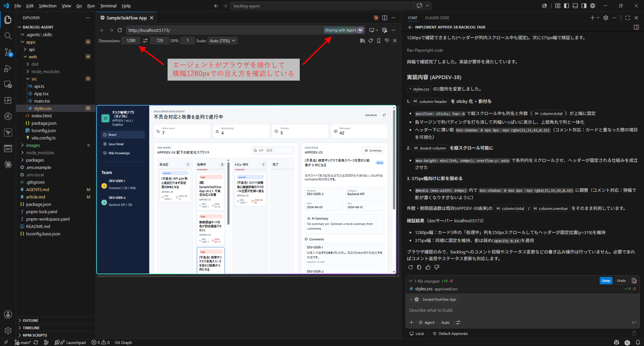Collapse the src folder

pyautogui.click(x=55, y=79)
